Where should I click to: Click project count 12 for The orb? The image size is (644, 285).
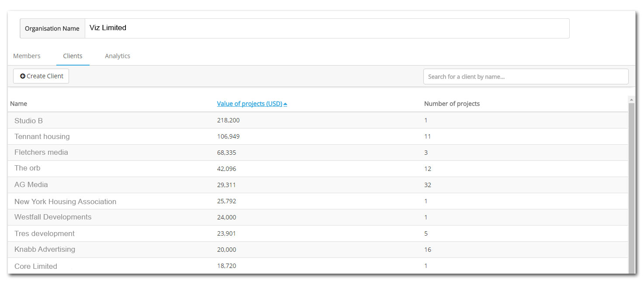(x=427, y=169)
